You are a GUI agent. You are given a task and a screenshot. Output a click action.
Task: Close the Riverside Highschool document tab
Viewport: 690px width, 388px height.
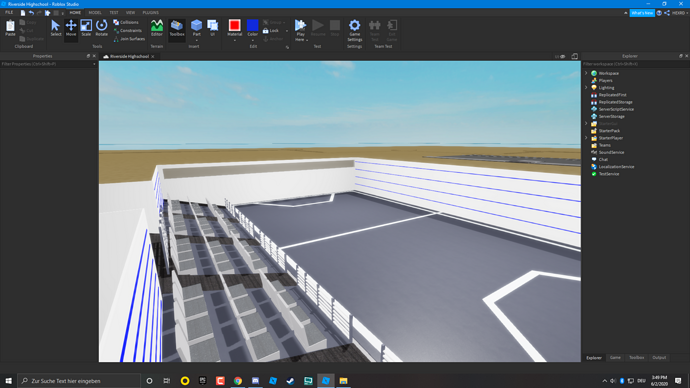pos(153,56)
